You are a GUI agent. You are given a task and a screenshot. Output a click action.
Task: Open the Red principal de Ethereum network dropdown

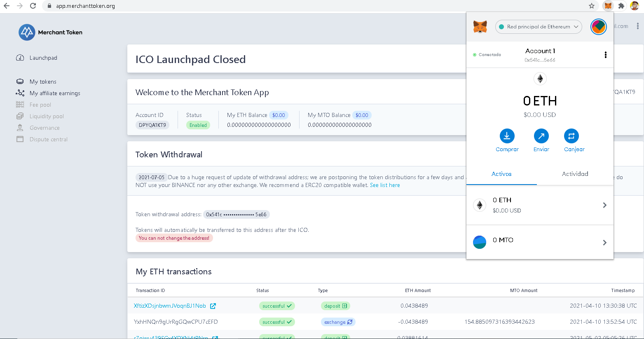(539, 27)
